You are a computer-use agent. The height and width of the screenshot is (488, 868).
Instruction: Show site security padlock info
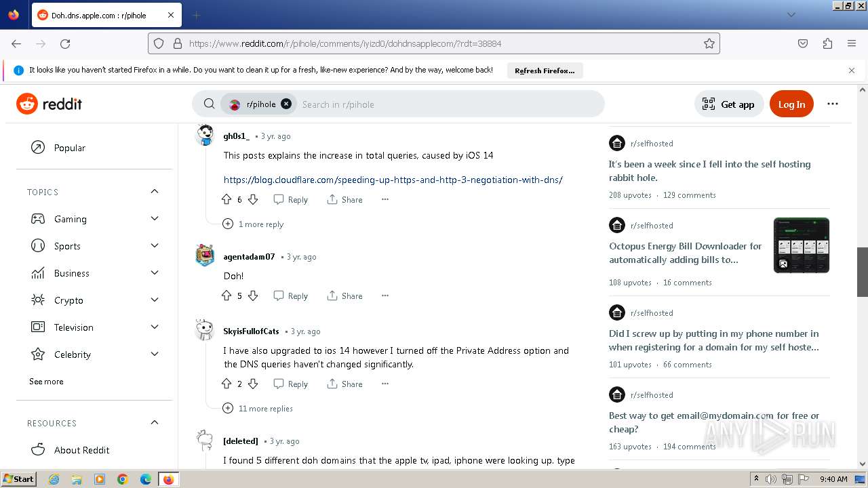coord(177,43)
